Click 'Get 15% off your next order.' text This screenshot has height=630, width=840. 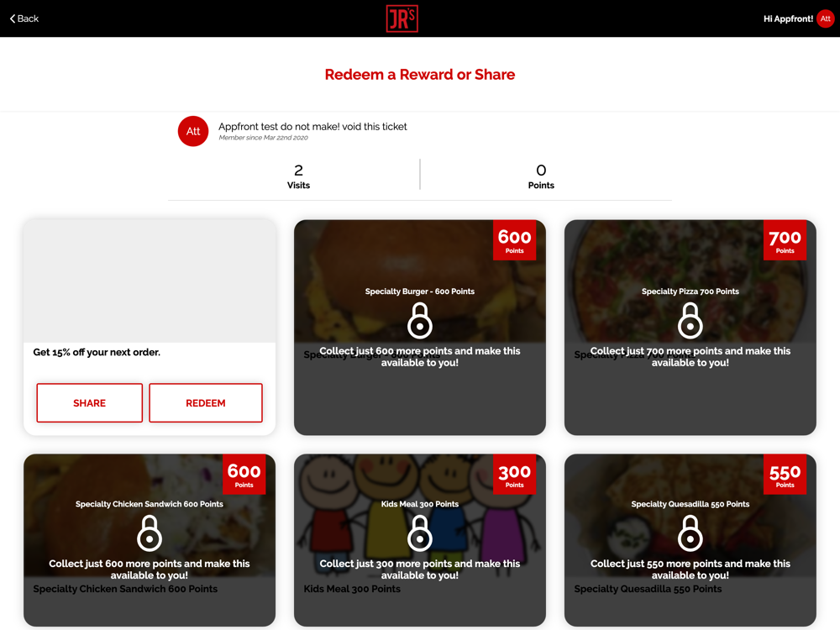pos(97,352)
